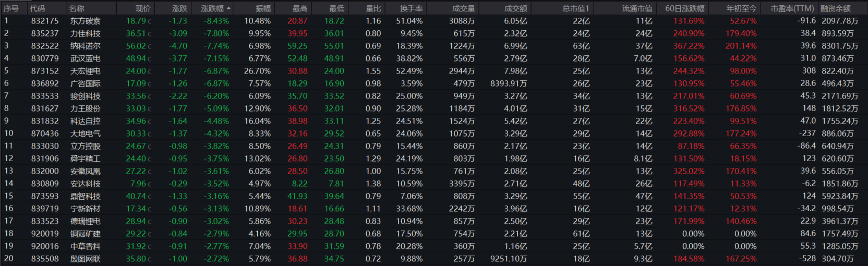The width and height of the screenshot is (868, 266).
Task: Open the 铜冠矿建 stock entry
Action: point(85,234)
